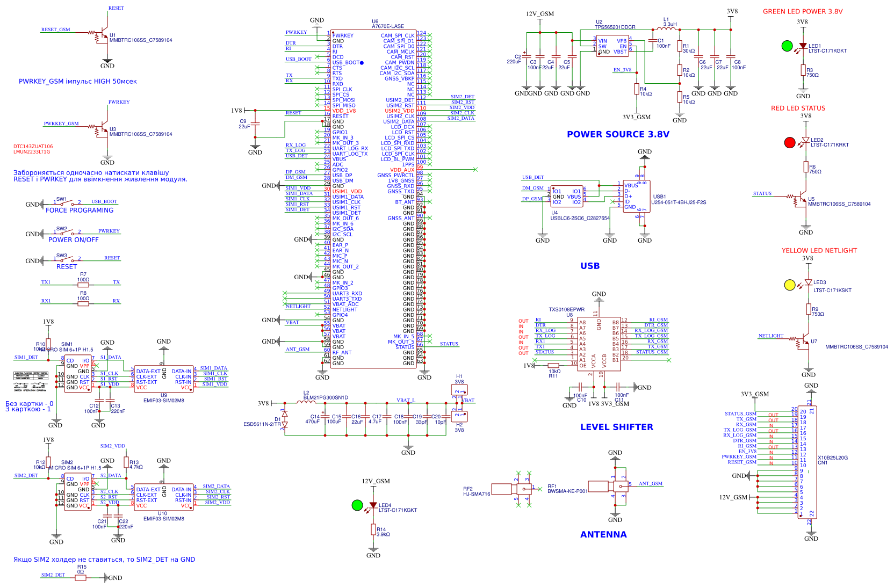Click the "FORCE PROGRAMMING" label
Image resolution: width=894 pixels, height=588 pixels.
click(x=80, y=210)
